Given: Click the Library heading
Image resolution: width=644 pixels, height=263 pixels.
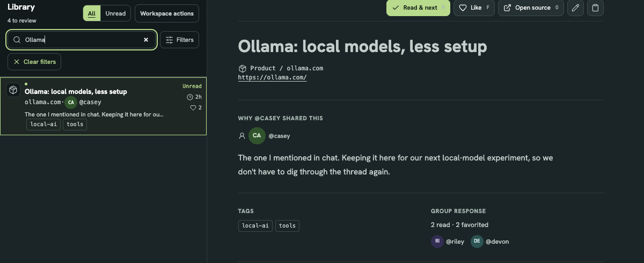Looking at the screenshot, I should (21, 7).
